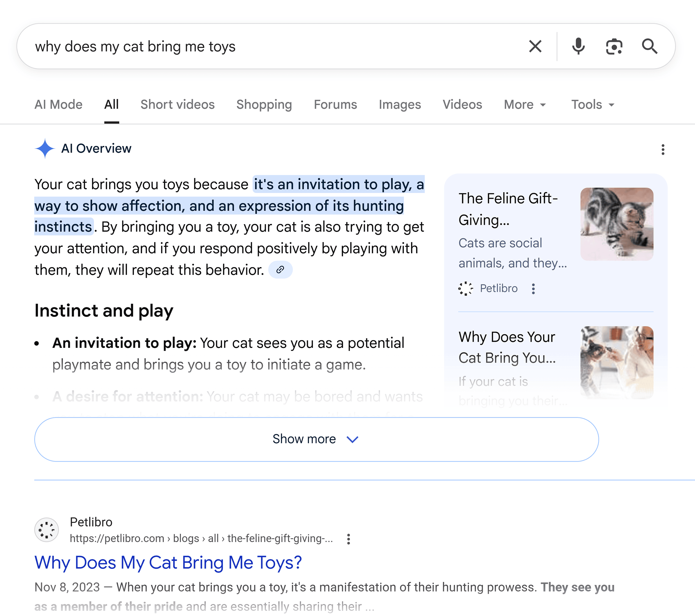The image size is (695, 616).
Task: Open the link sharing chip after the AI summary
Action: tap(281, 270)
